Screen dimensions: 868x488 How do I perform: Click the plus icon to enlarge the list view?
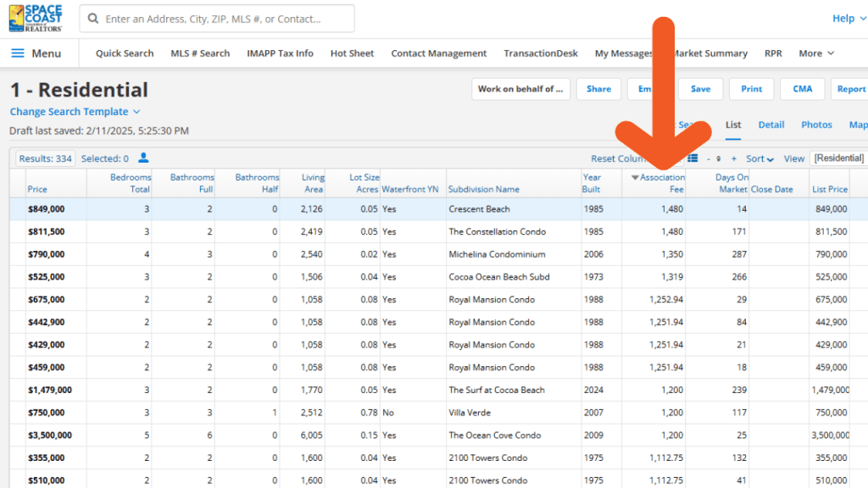732,159
